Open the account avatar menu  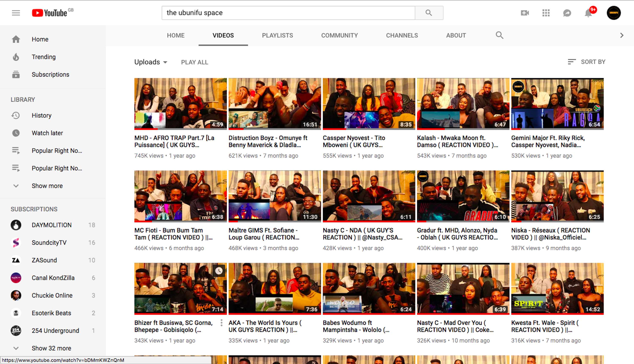click(x=614, y=13)
